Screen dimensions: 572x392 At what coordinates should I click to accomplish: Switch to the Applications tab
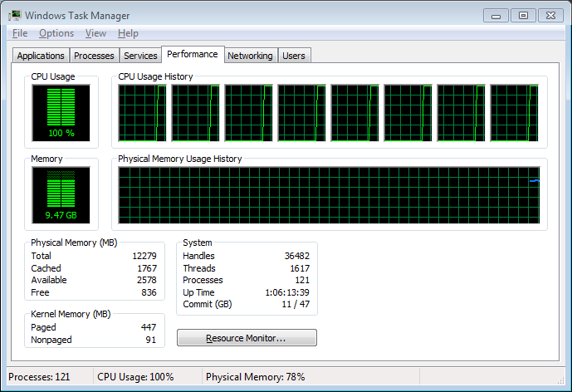41,56
